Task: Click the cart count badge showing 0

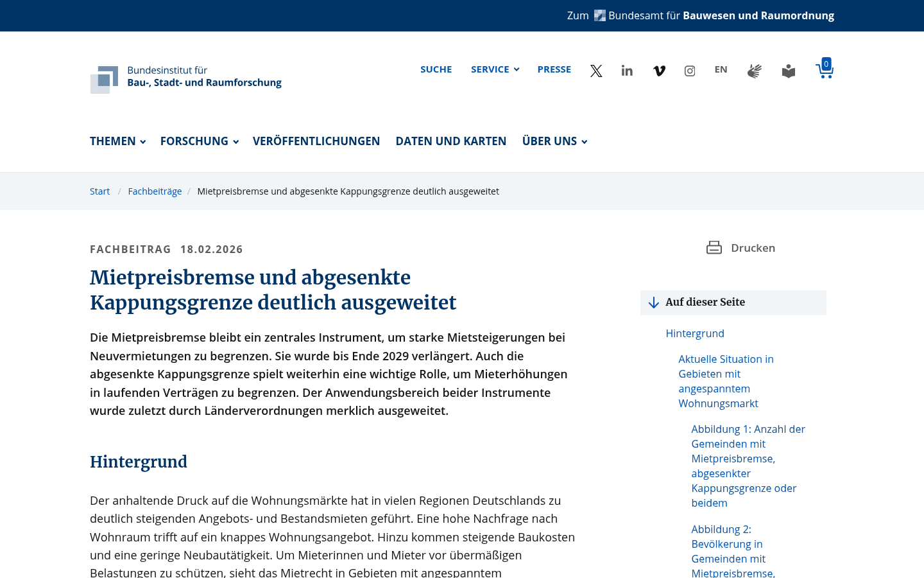Action: [826, 64]
